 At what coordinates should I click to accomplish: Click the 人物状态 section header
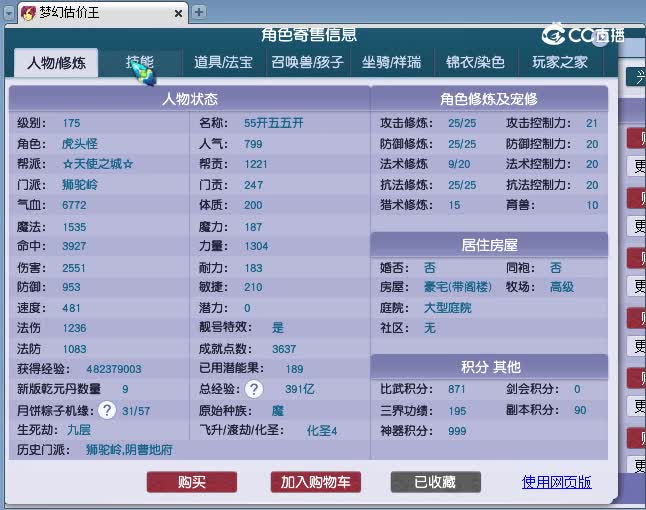[190, 99]
